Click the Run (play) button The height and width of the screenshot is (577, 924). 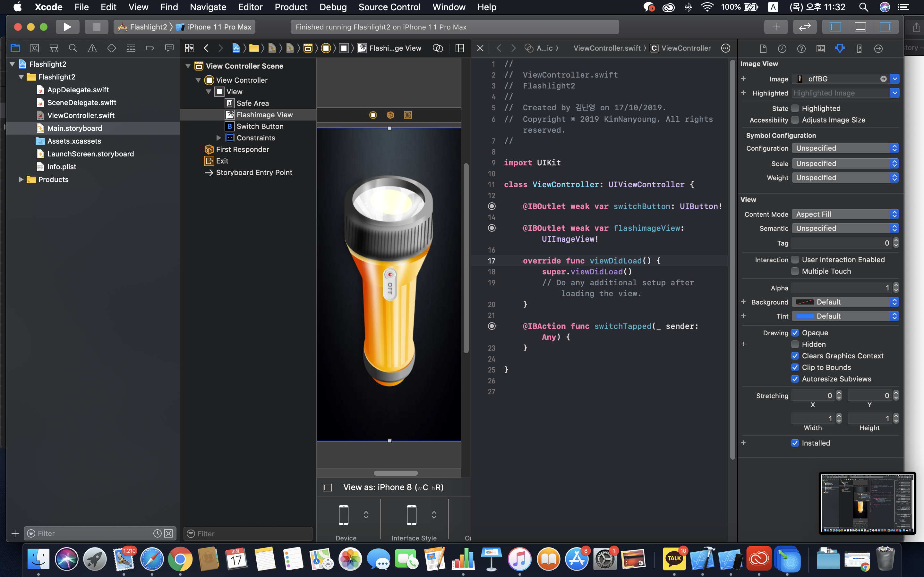point(67,27)
